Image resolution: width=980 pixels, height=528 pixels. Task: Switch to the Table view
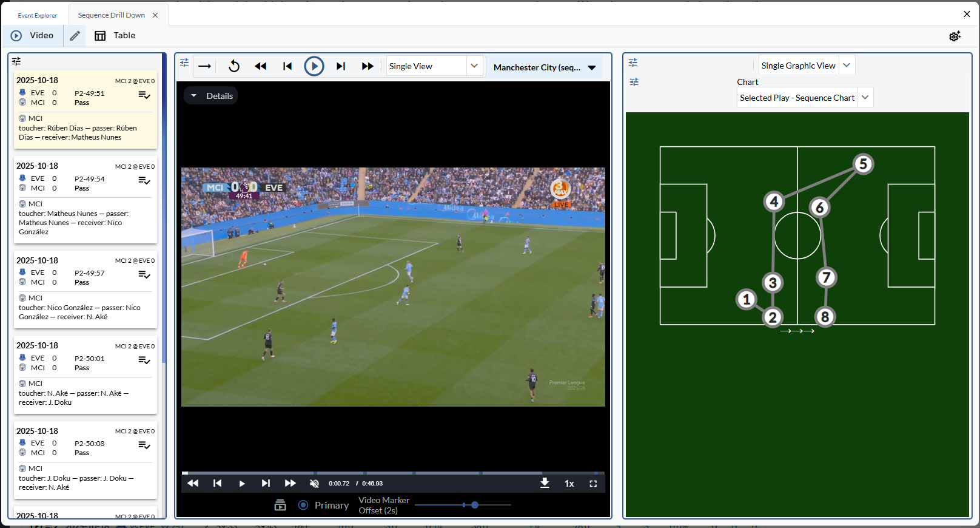click(115, 36)
